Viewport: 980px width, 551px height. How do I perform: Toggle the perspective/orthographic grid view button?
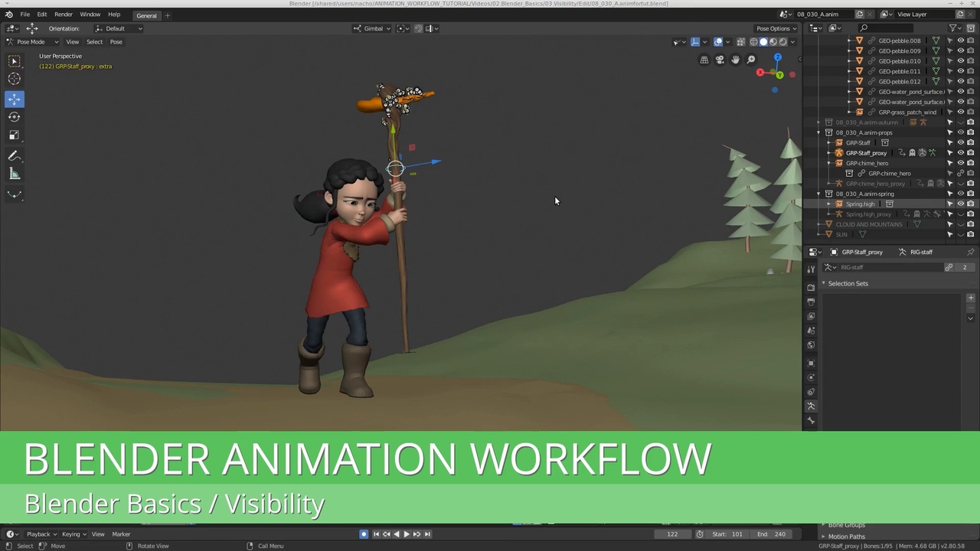tap(704, 60)
